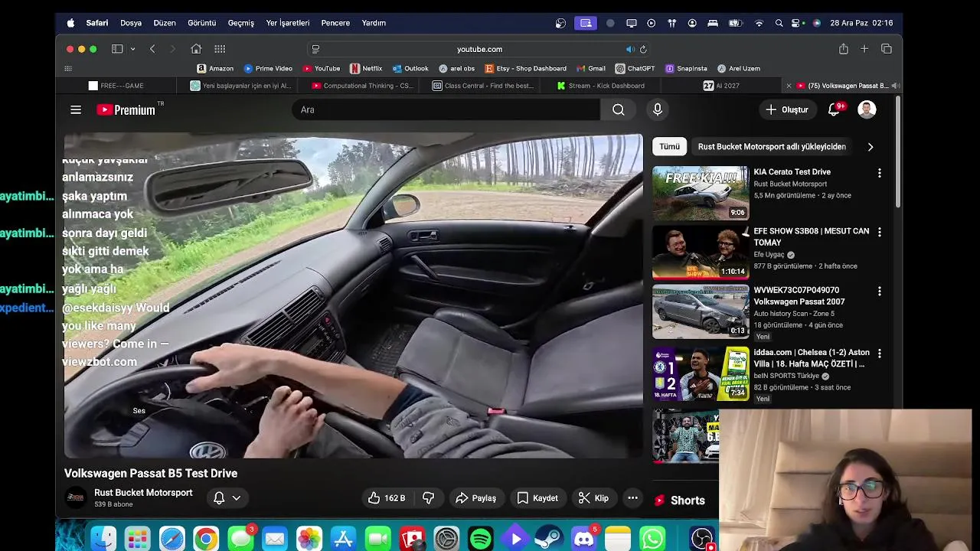Mute the audio indicator in the address bar

(x=630, y=49)
